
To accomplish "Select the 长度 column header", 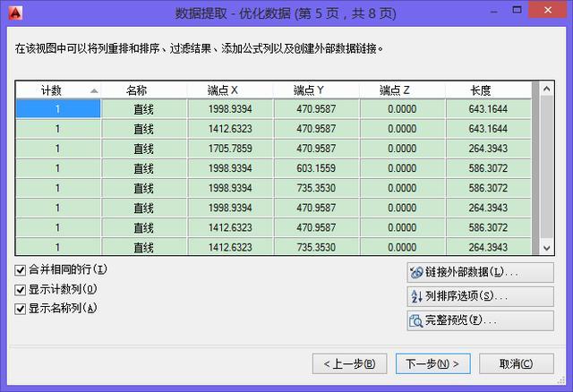I will pos(488,90).
